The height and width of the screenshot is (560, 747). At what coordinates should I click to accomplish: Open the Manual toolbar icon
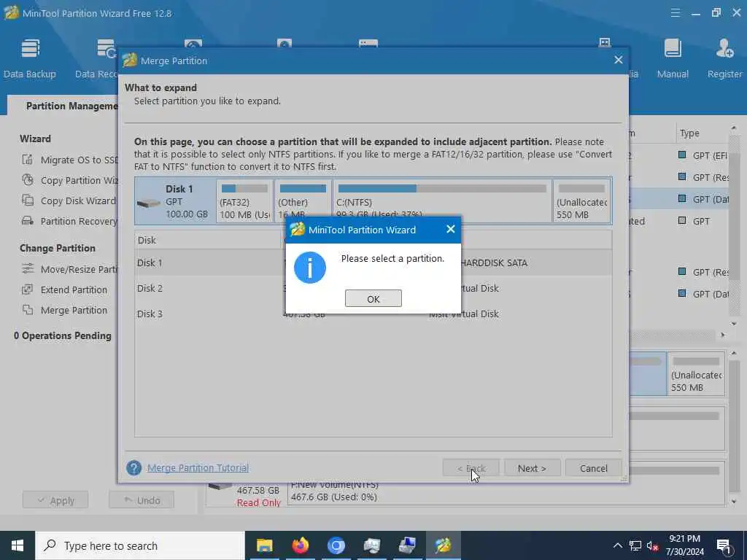coord(673,58)
